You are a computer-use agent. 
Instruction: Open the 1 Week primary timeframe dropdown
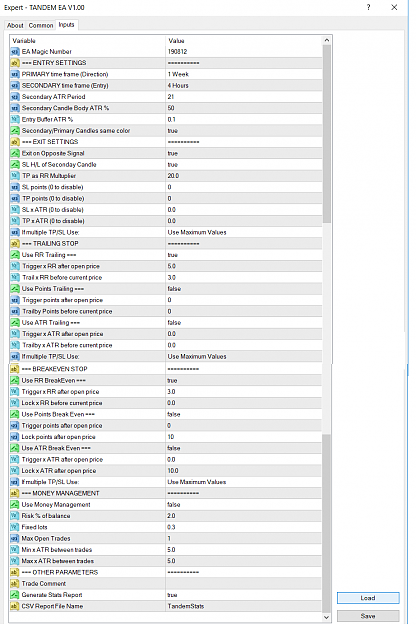point(243,74)
